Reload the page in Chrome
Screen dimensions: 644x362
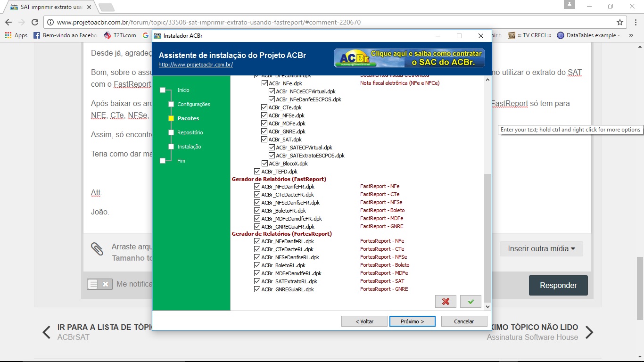(35, 22)
